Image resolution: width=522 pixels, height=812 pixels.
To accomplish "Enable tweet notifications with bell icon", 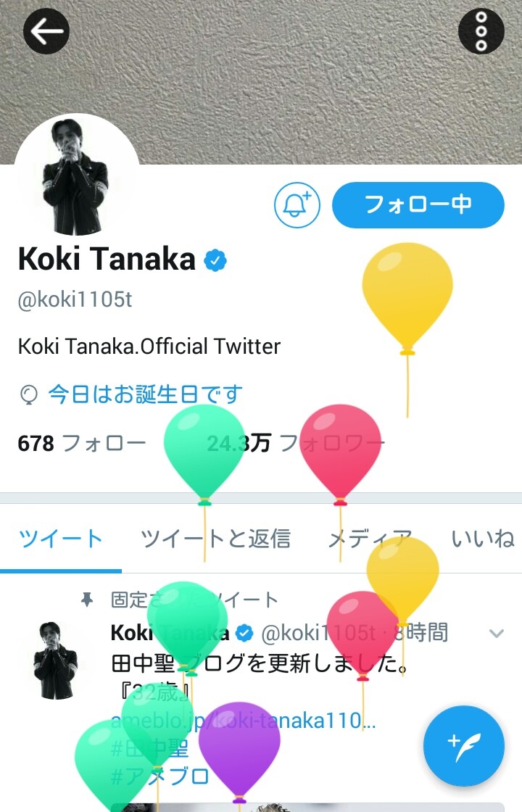I will [297, 205].
